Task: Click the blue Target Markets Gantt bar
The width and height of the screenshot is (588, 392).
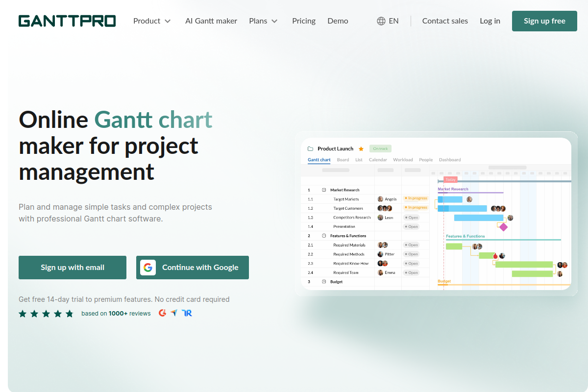Action: coord(450,199)
